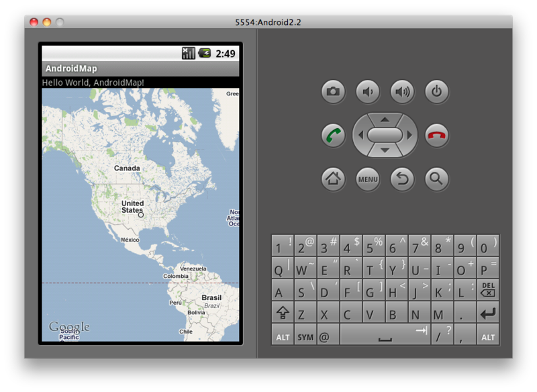
Task: Click the slash question mark key
Action: pyautogui.click(x=442, y=334)
